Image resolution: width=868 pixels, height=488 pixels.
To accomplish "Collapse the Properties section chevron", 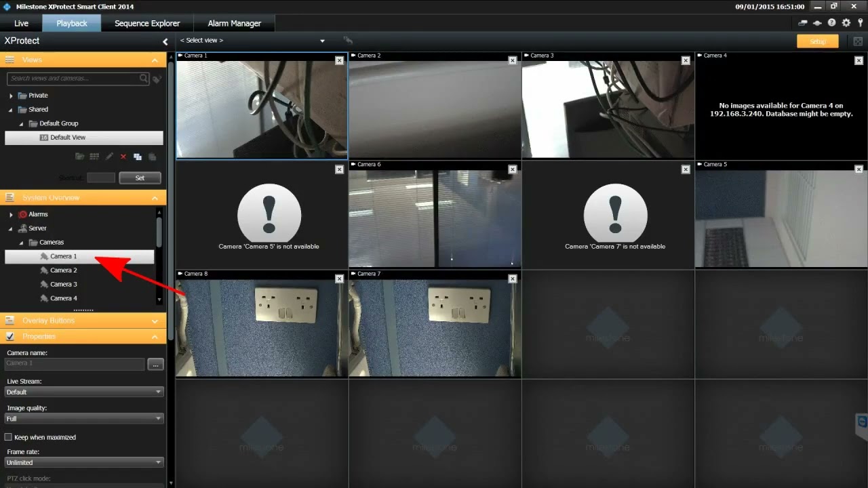I will pos(155,337).
